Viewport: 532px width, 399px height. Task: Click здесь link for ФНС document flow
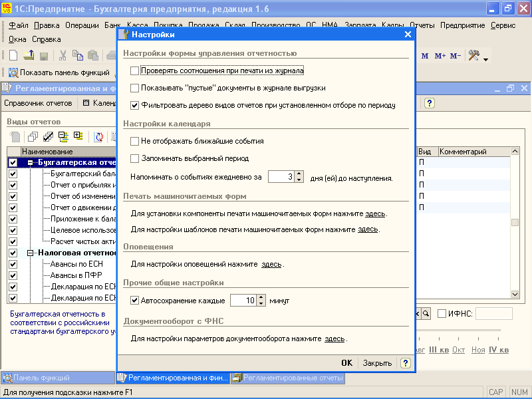[x=334, y=338]
